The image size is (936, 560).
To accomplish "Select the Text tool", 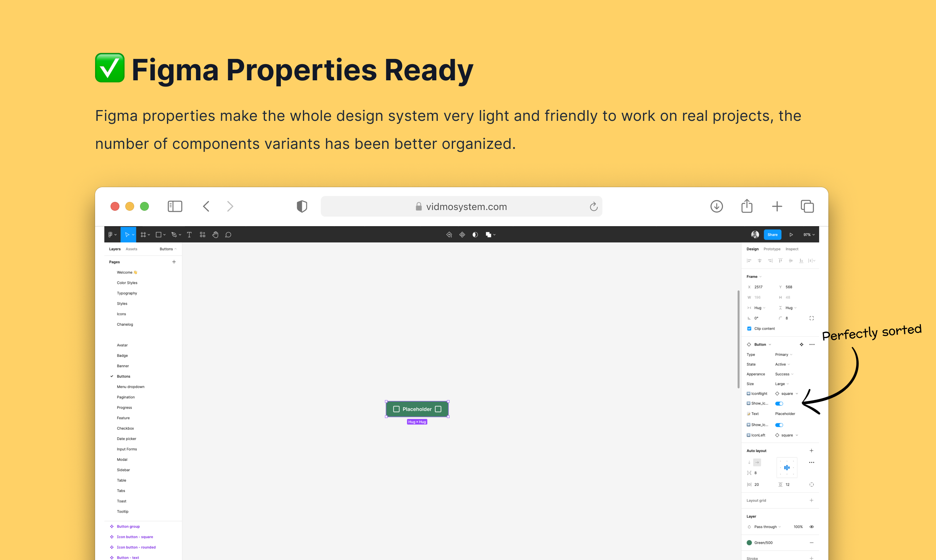I will [189, 235].
